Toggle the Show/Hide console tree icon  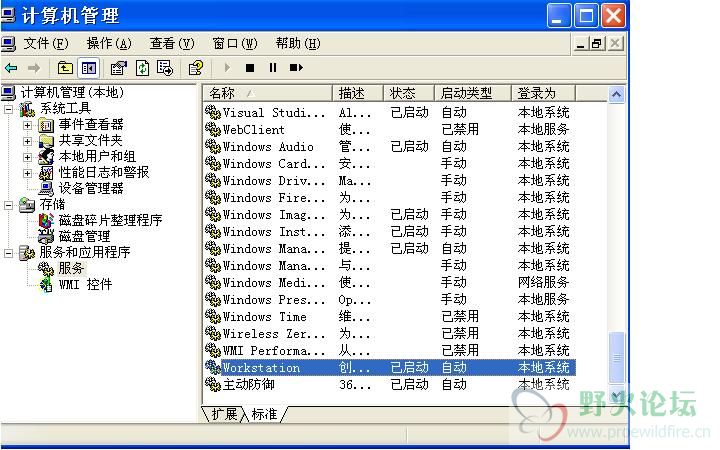click(x=89, y=68)
